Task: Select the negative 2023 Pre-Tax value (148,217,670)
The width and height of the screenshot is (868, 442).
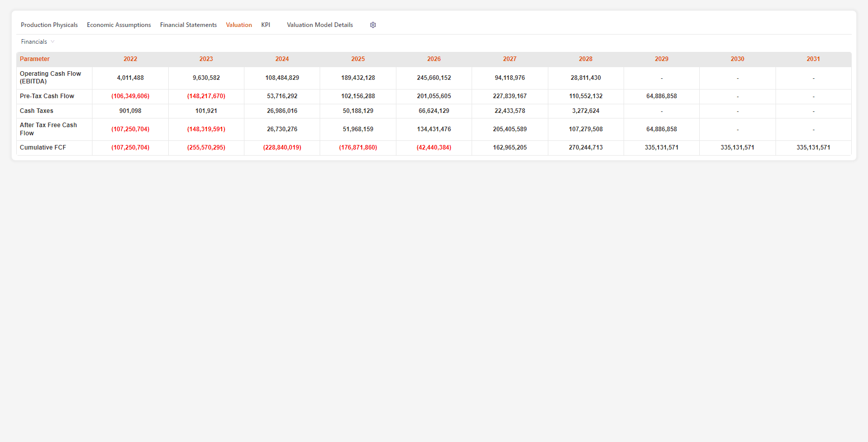Action: (x=206, y=96)
